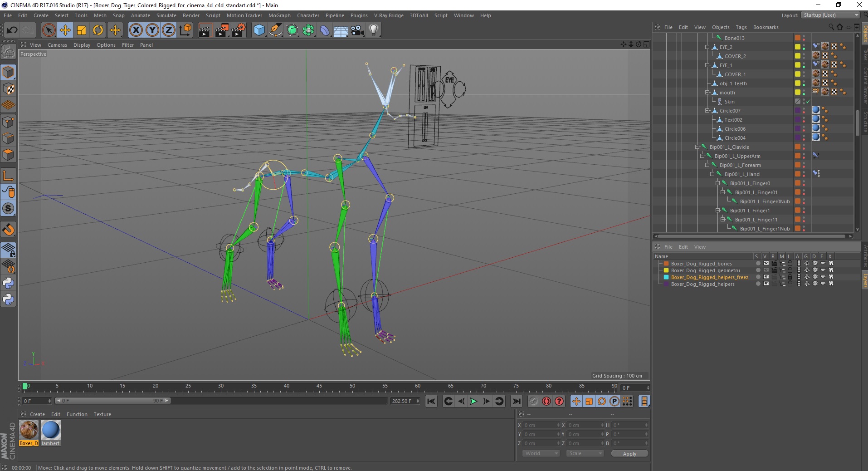This screenshot has width=868, height=471.
Task: Click the Play Forward button
Action: pyautogui.click(x=473, y=401)
